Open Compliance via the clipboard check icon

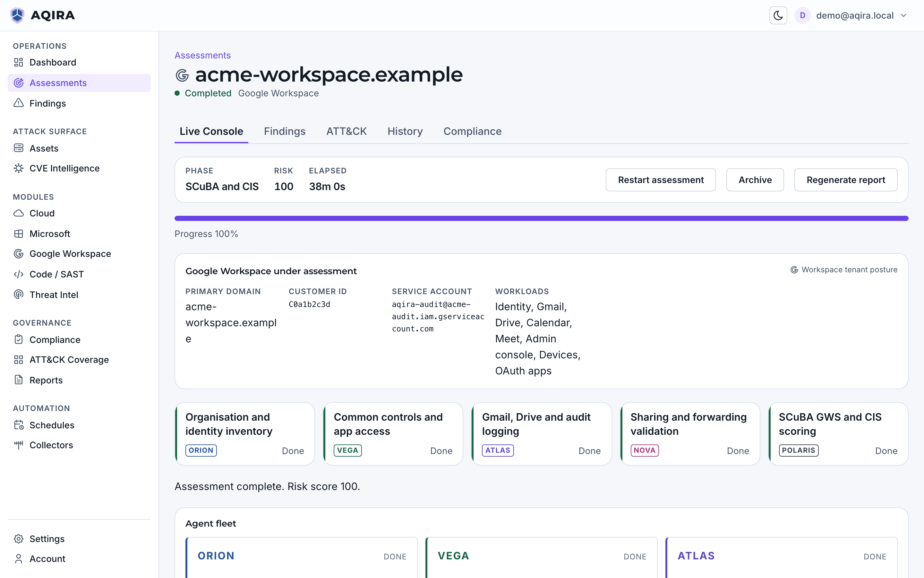pos(19,339)
